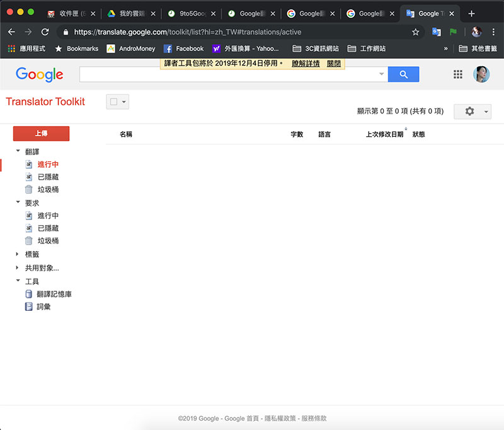Screen dimensions: 504x430
Task: Open the search box options dropdown arrow
Action: (381, 74)
